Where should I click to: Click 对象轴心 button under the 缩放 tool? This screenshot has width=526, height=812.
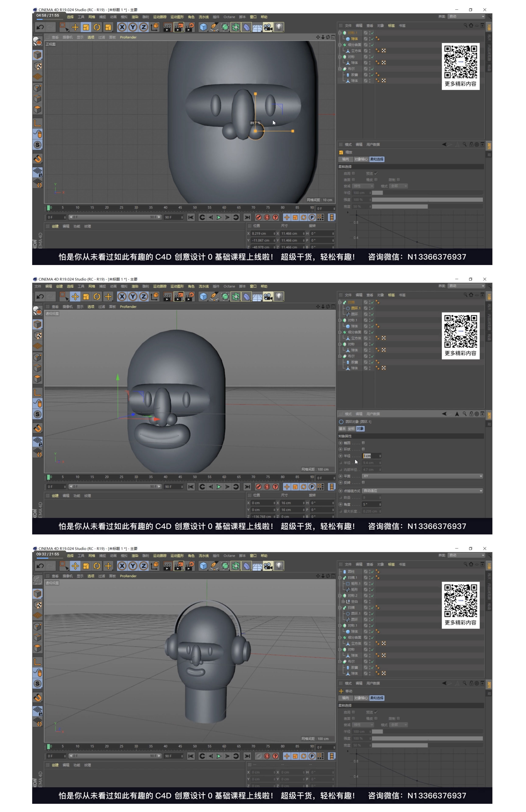click(361, 159)
